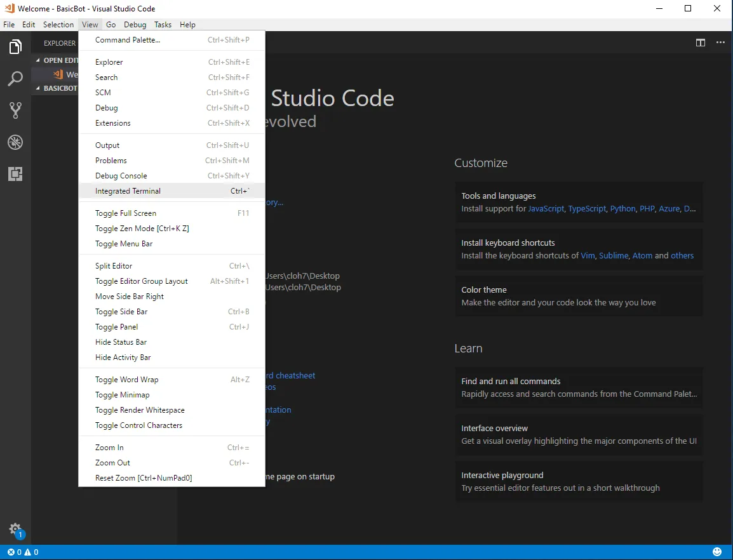Click the smiley feedback icon in status bar
733x560 pixels.
click(x=717, y=552)
